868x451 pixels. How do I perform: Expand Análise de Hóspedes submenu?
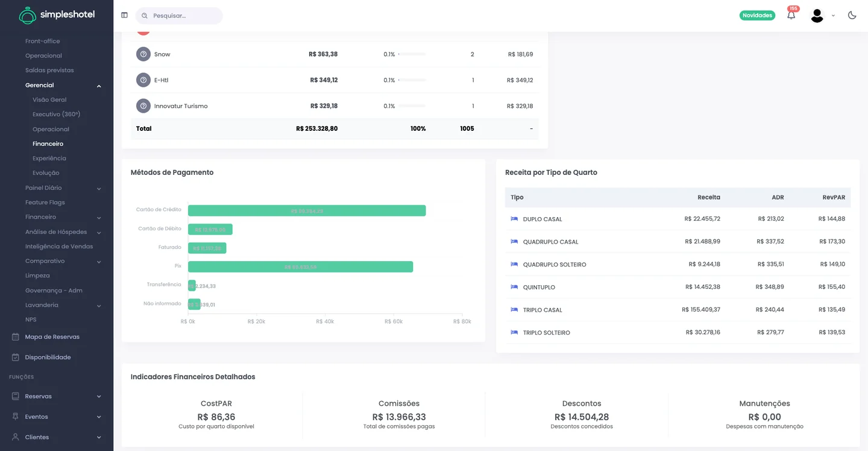coord(99,232)
